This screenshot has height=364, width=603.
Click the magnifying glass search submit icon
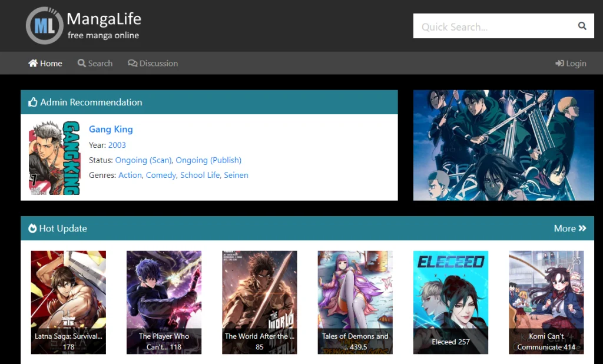582,26
